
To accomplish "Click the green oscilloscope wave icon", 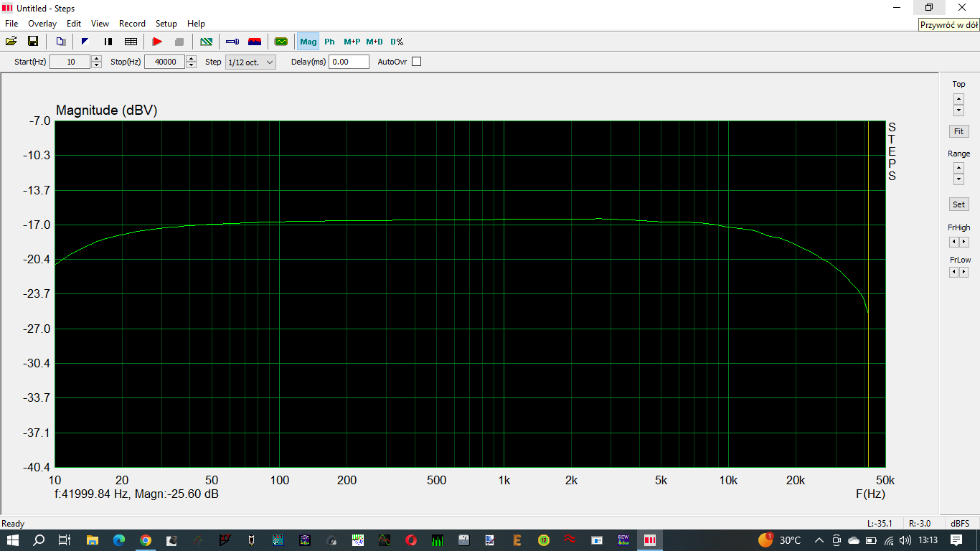I will pos(281,42).
